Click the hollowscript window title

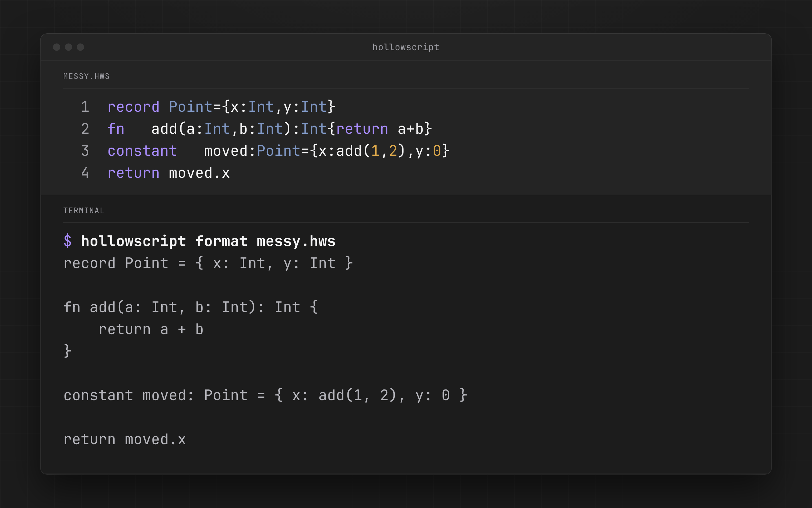[x=406, y=47]
